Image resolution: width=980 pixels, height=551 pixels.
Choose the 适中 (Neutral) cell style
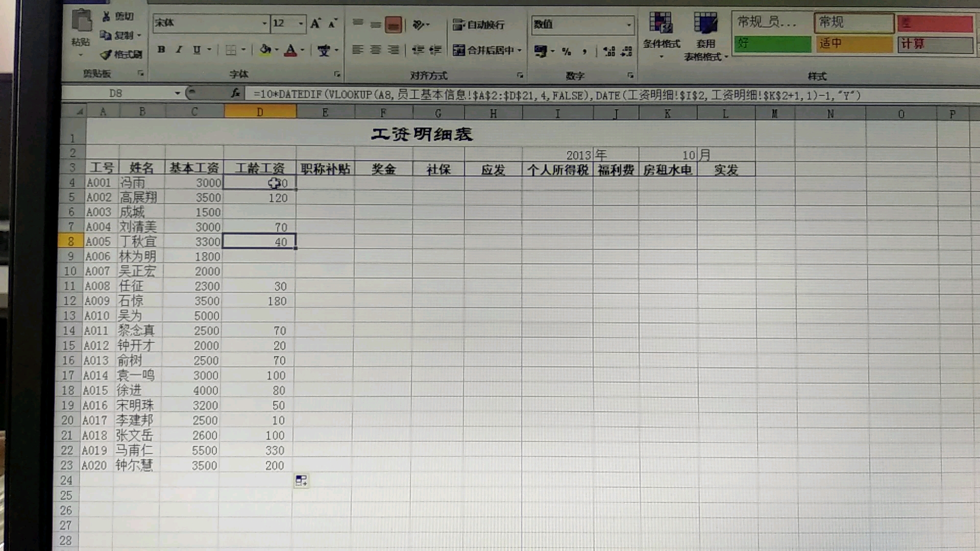pyautogui.click(x=853, y=44)
